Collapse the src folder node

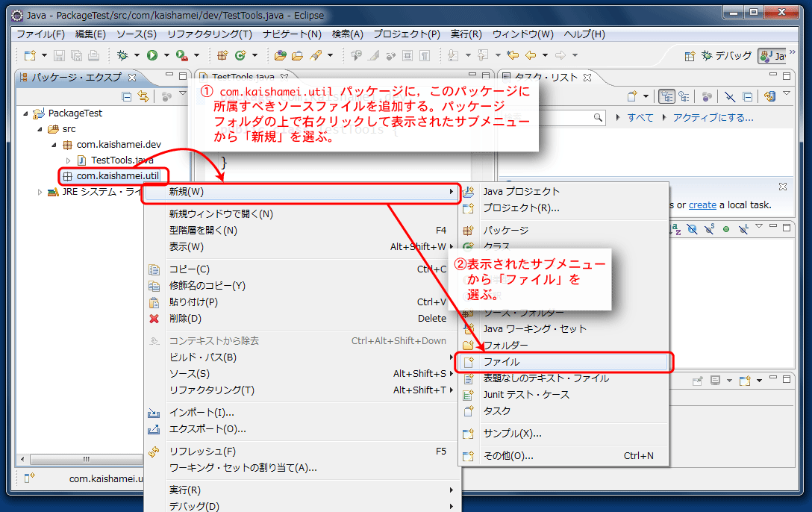coord(40,129)
